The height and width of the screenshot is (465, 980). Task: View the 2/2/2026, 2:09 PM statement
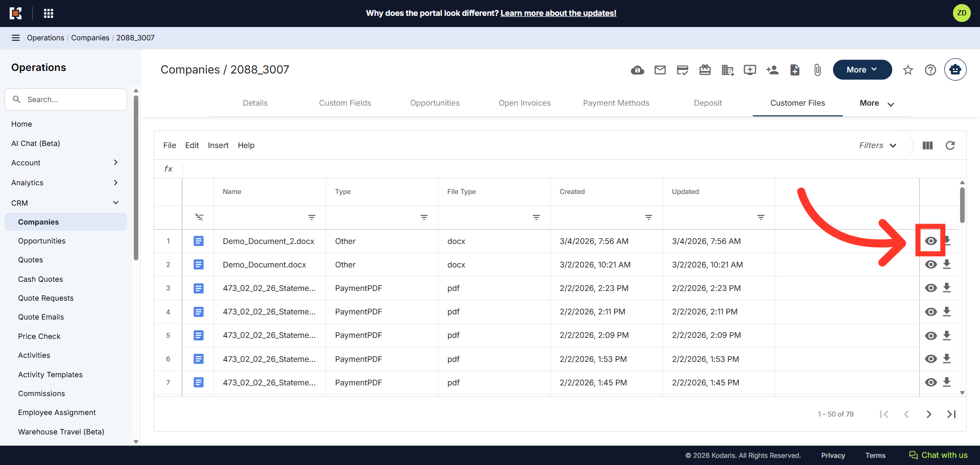pyautogui.click(x=931, y=335)
